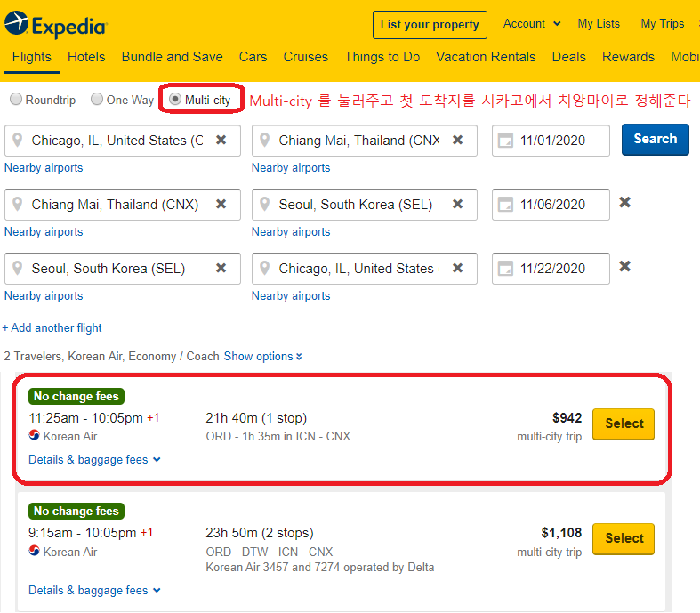Clear the third flight's Chicago destination

click(457, 269)
